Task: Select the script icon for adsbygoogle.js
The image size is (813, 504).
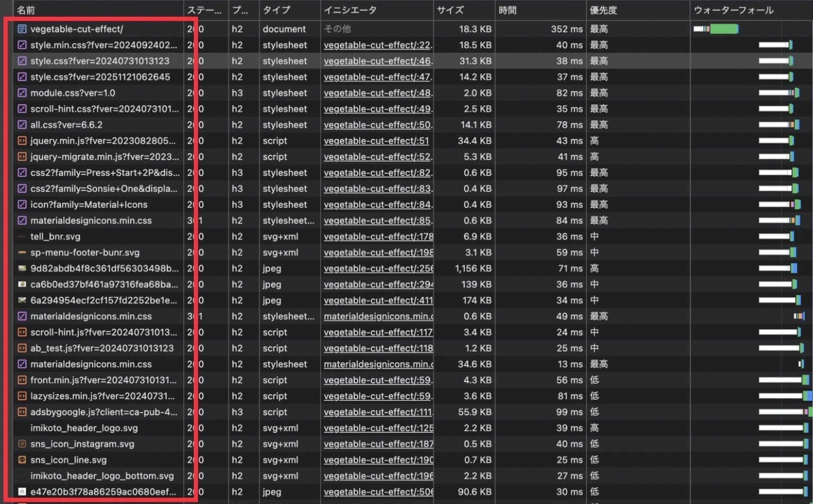Action: (22, 412)
